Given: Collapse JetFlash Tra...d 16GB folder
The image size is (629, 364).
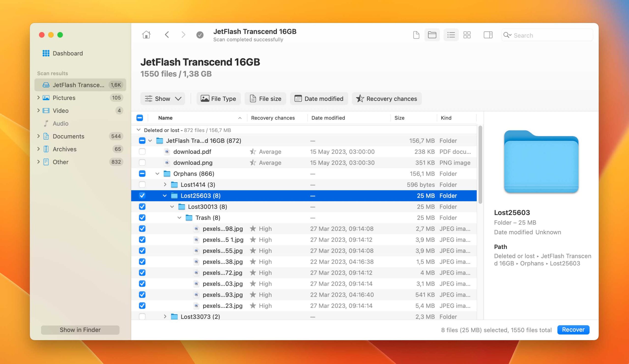Looking at the screenshot, I should [x=150, y=141].
